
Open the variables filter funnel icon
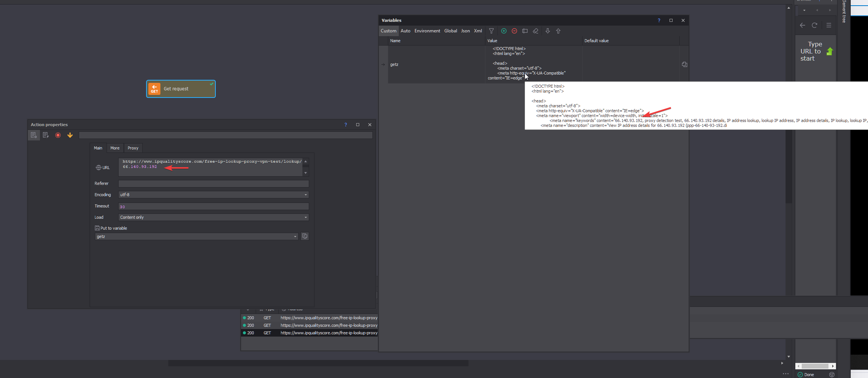coord(491,31)
